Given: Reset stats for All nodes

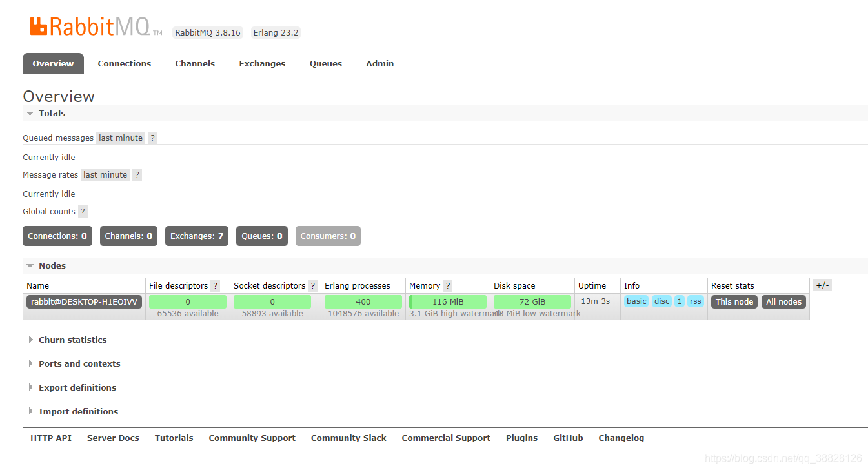Looking at the screenshot, I should pyautogui.click(x=784, y=301).
